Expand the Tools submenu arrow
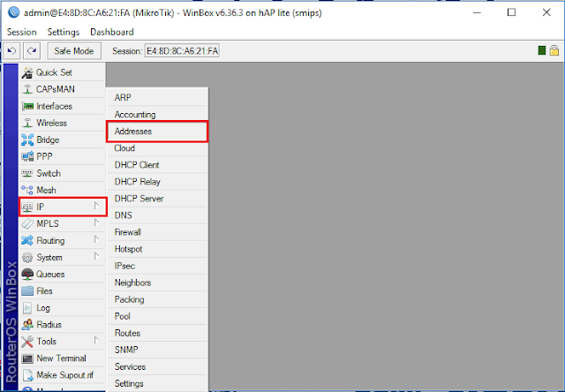565x392 pixels. [96, 340]
